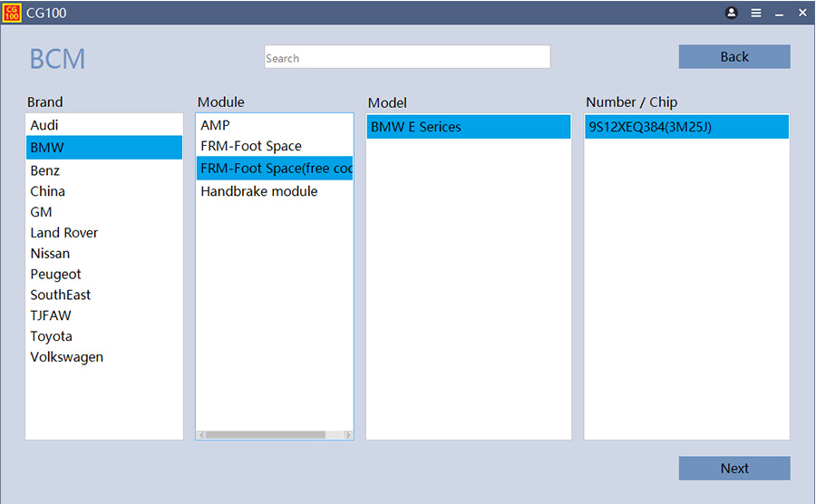The height and width of the screenshot is (504, 816).
Task: Pick Toyota in the Brand list
Action: click(x=52, y=336)
